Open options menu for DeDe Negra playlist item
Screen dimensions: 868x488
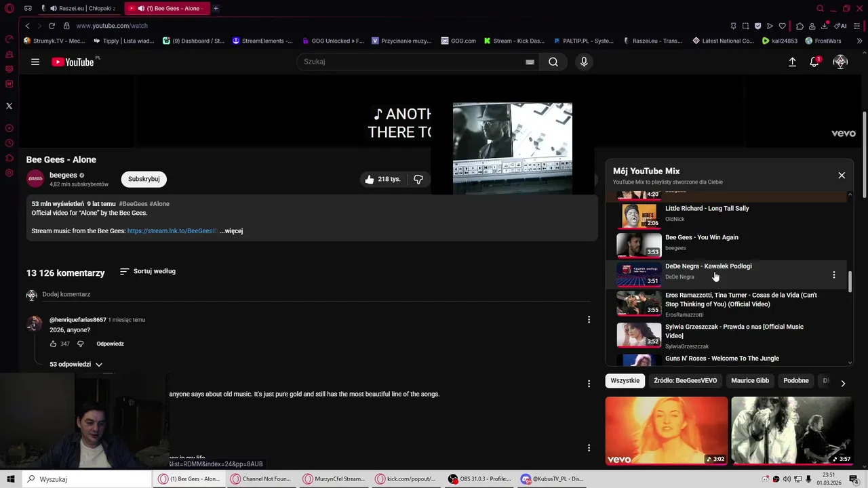(833, 274)
